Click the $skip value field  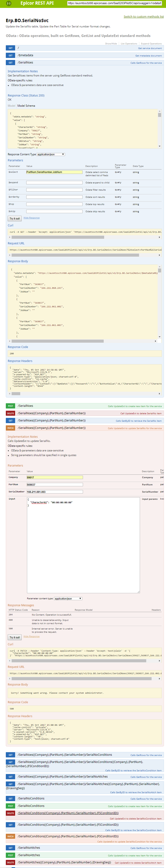click(54, 212)
